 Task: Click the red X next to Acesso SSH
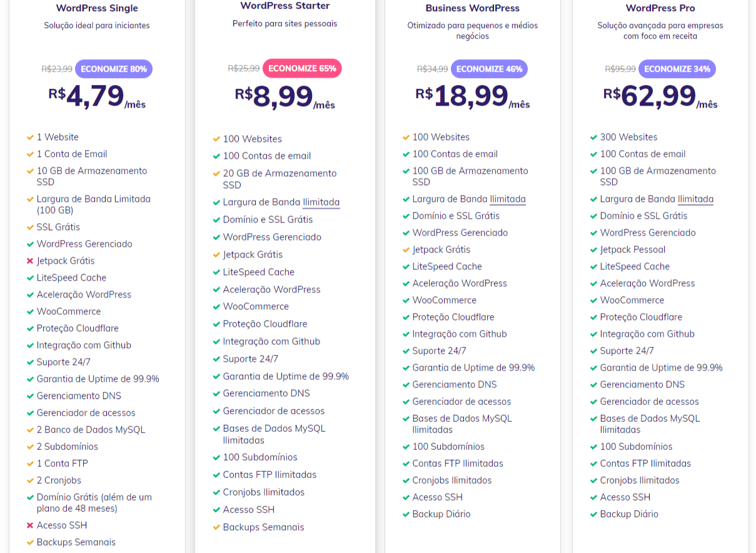[x=30, y=526]
